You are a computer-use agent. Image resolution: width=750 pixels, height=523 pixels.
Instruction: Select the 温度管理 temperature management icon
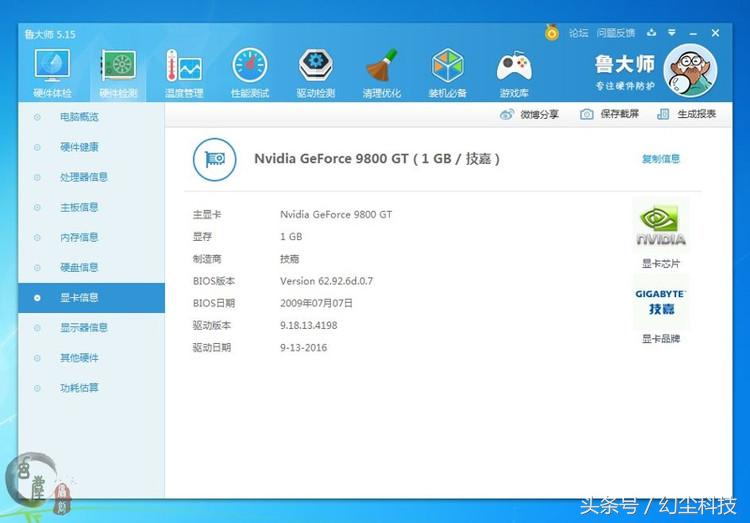[x=184, y=70]
